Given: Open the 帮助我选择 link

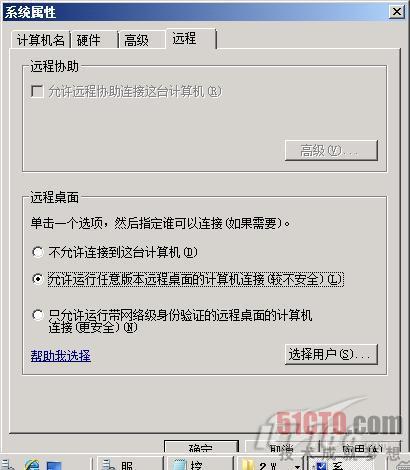Looking at the screenshot, I should [61, 356].
